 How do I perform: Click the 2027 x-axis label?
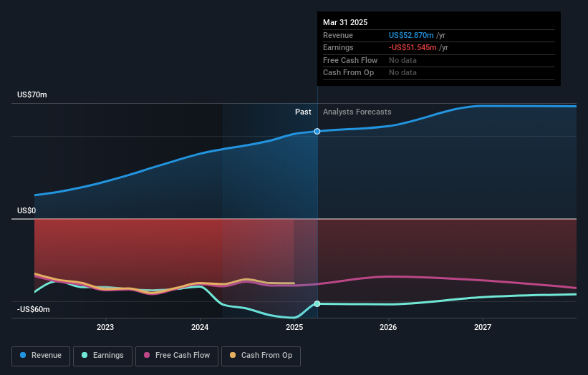click(483, 328)
